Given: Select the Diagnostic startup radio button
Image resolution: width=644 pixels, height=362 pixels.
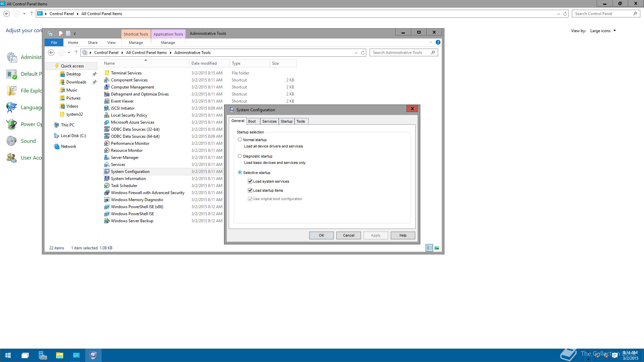Looking at the screenshot, I should [240, 156].
